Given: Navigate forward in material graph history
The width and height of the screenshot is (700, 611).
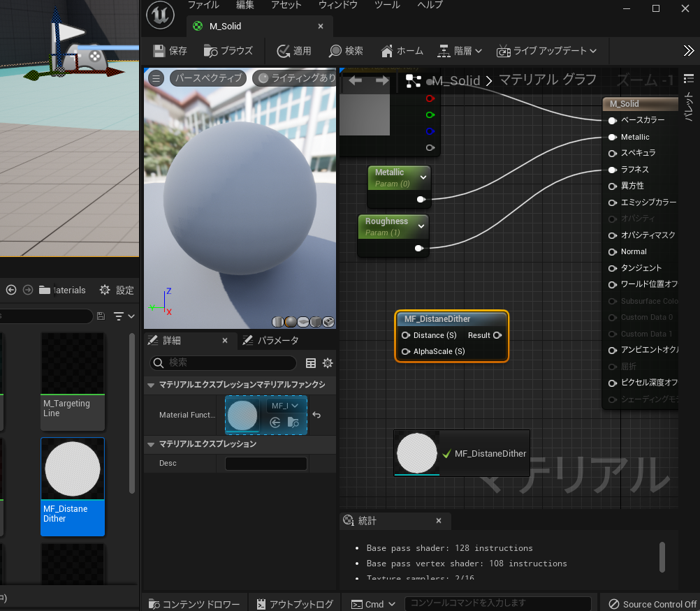Looking at the screenshot, I should point(382,80).
